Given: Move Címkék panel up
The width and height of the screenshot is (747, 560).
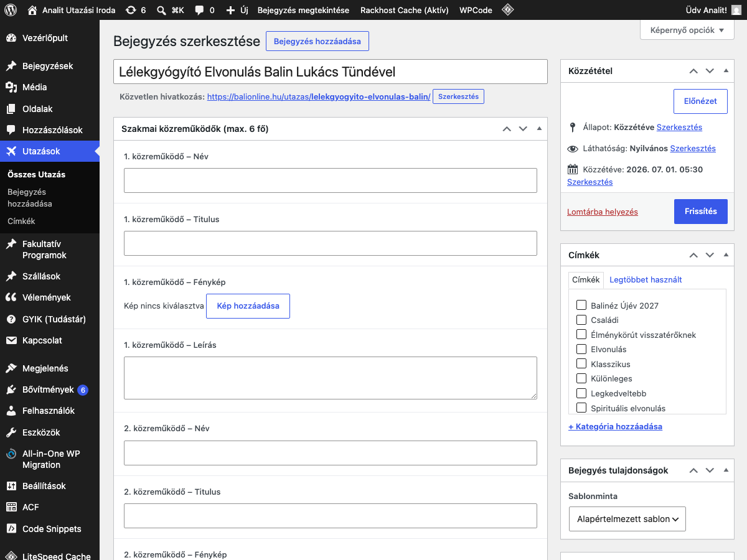Looking at the screenshot, I should tap(693, 255).
